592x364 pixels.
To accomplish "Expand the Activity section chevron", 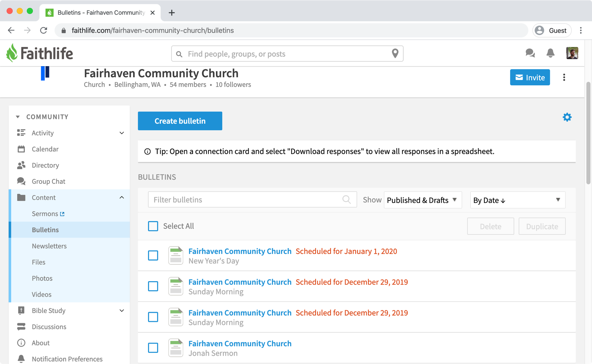I will pyautogui.click(x=122, y=133).
